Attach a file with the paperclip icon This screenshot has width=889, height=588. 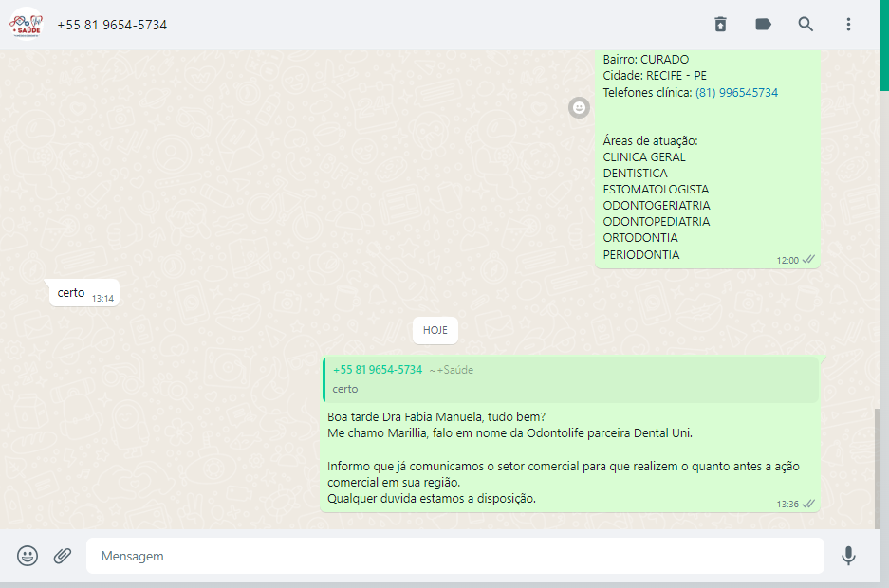click(x=63, y=556)
